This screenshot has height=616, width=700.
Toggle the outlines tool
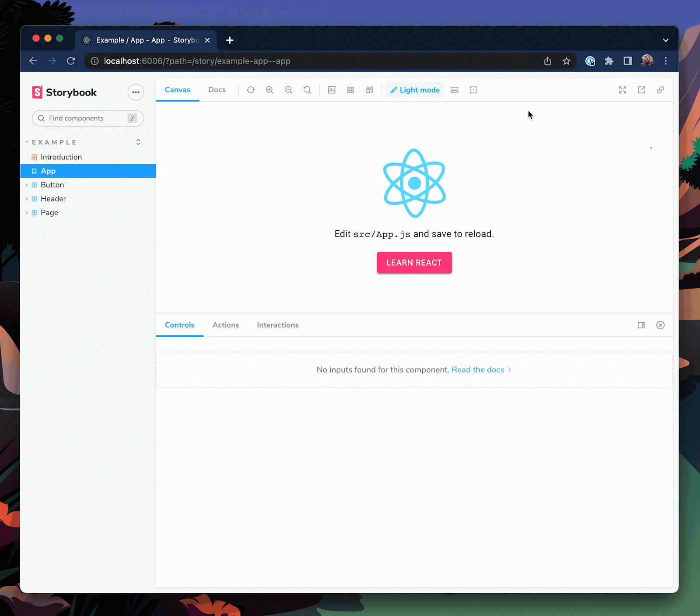[x=473, y=90]
